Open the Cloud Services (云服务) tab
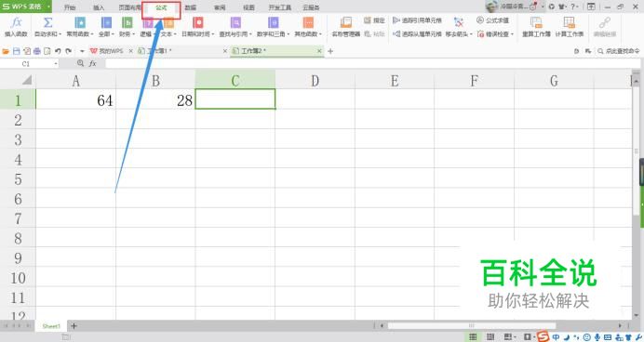Image resolution: width=644 pixels, height=342 pixels. 311,7
